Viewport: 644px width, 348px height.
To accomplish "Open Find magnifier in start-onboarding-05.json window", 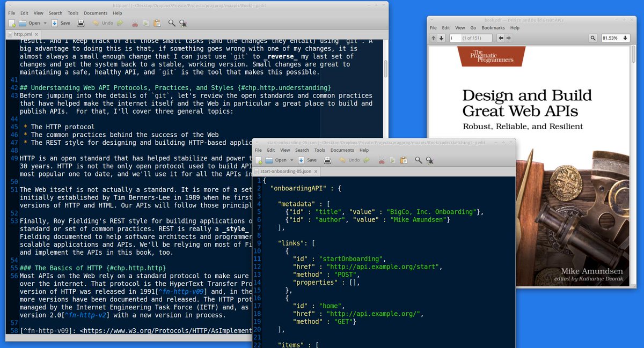I will click(418, 160).
